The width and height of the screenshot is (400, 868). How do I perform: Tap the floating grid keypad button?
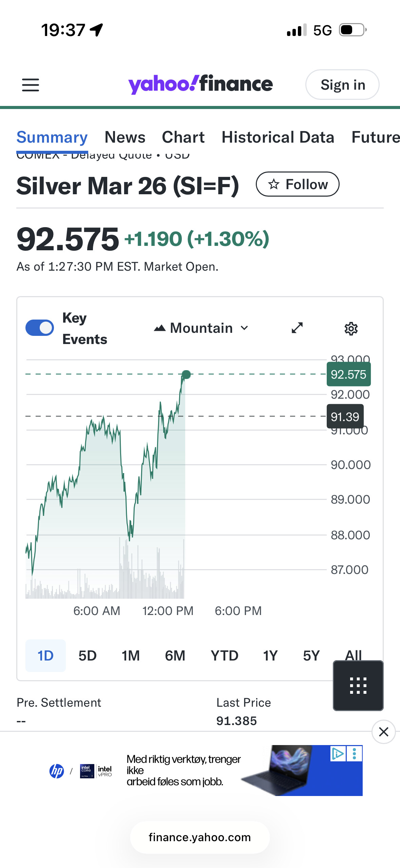[x=358, y=685]
